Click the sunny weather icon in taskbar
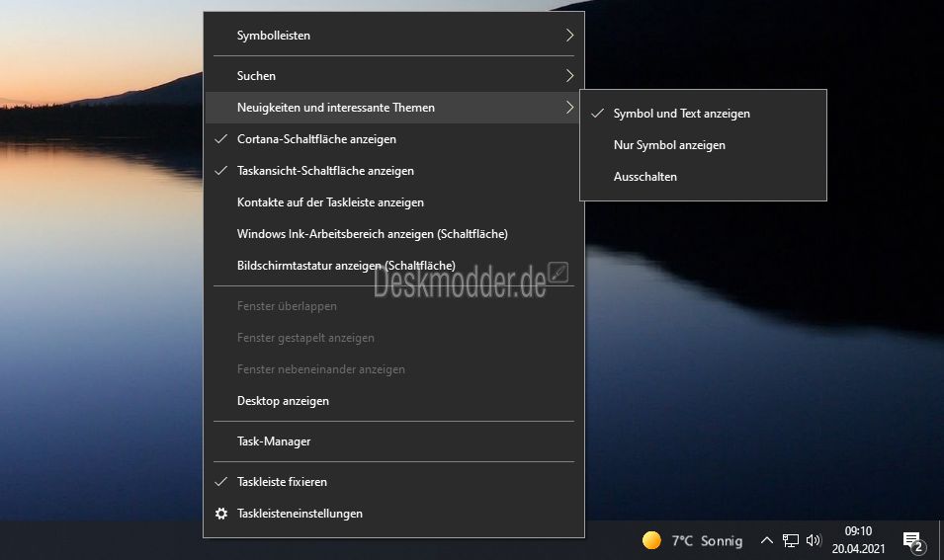 (x=651, y=540)
